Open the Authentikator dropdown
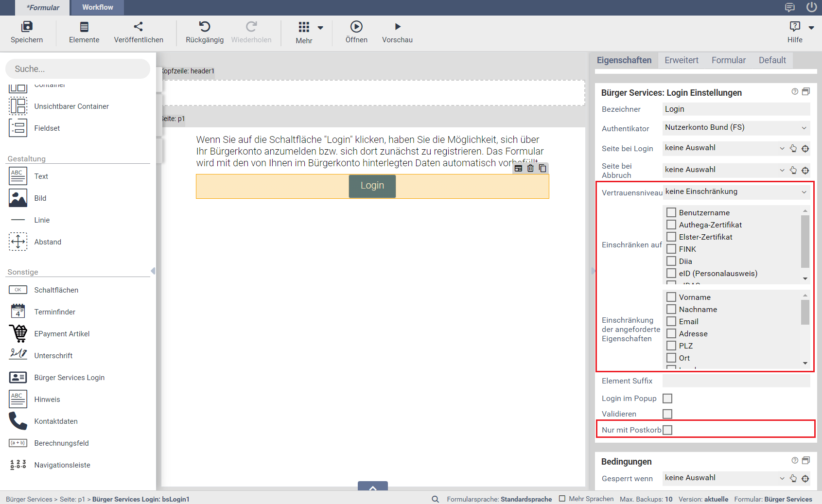Screen dimensions: 822x504 pyautogui.click(x=736, y=128)
